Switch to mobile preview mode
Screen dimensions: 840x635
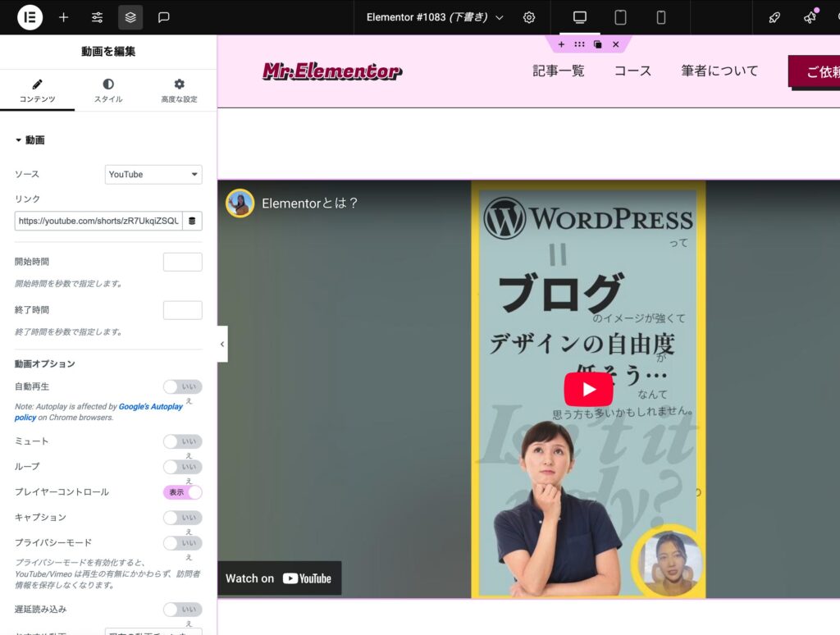(661, 17)
